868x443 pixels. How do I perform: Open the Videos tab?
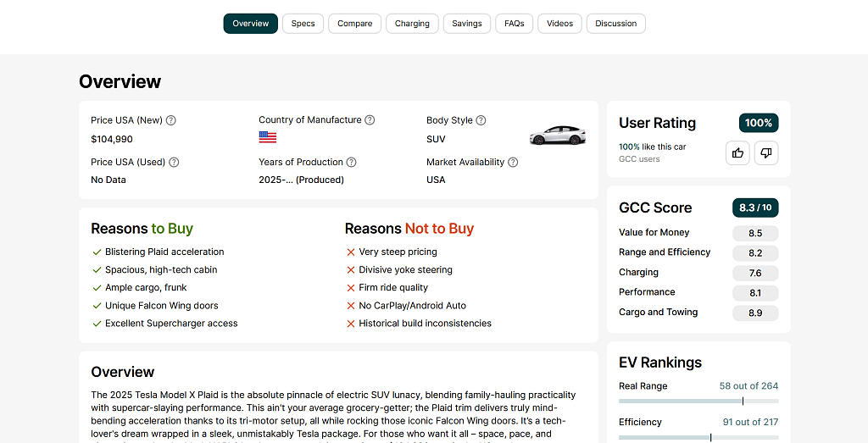pos(559,23)
